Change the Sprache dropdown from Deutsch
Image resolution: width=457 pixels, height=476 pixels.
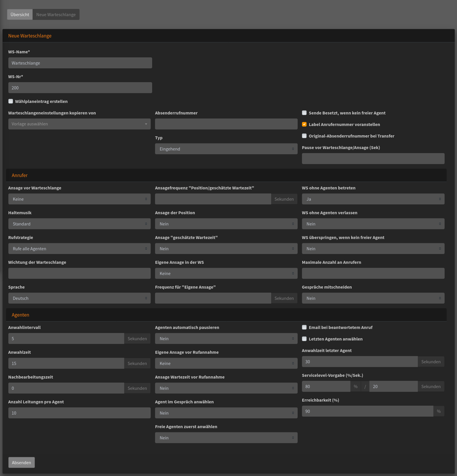[x=79, y=298]
